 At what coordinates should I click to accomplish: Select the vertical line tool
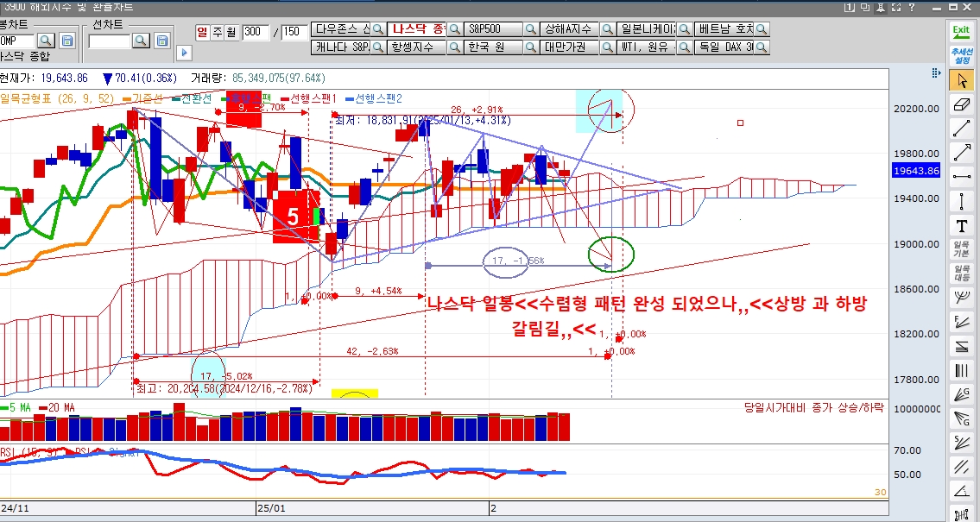[961, 201]
